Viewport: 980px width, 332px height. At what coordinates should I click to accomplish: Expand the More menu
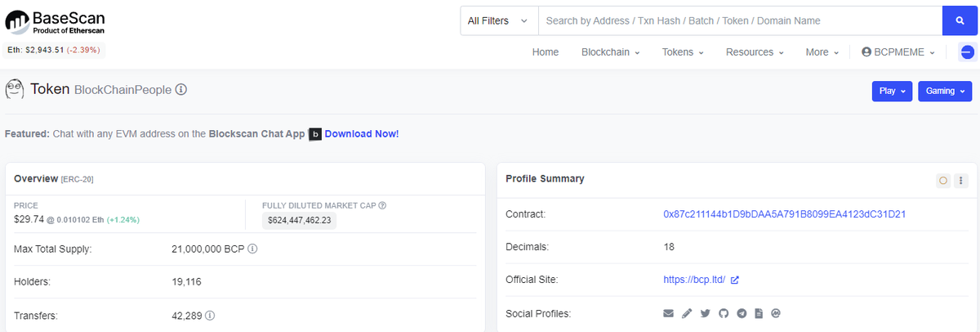822,52
